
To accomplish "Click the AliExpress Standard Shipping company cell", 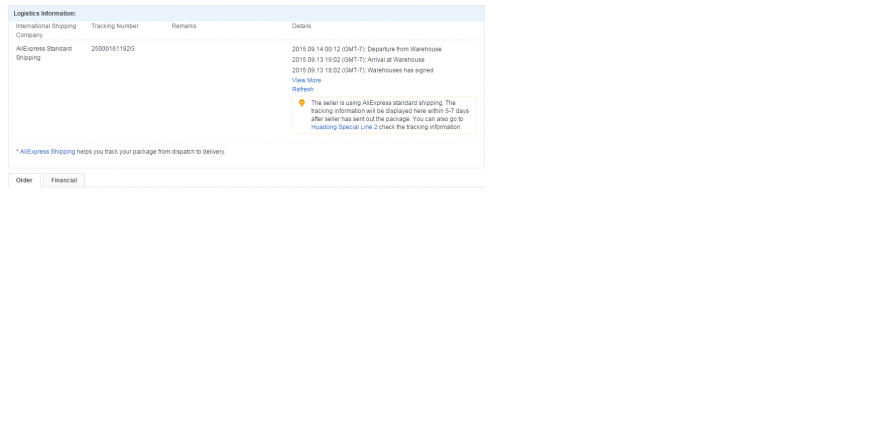I will 43,53.
